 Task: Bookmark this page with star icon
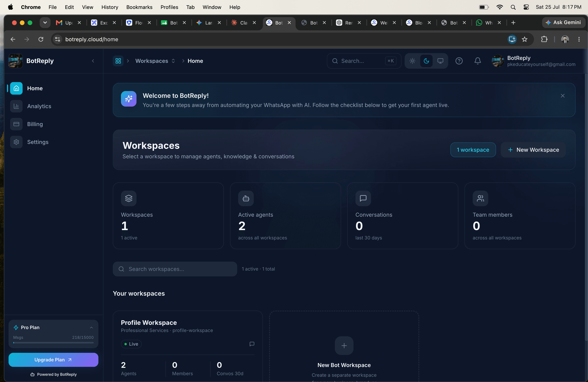524,39
